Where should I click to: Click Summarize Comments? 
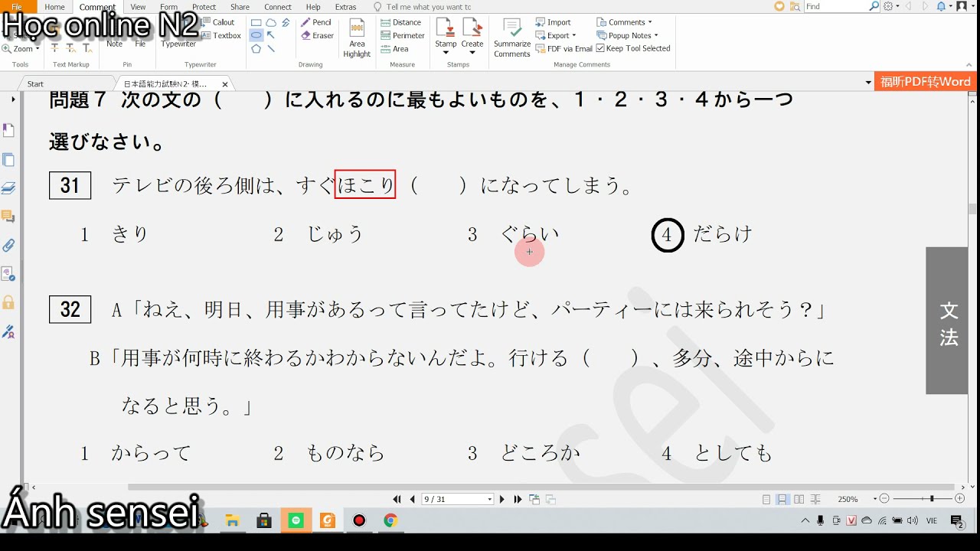(512, 38)
